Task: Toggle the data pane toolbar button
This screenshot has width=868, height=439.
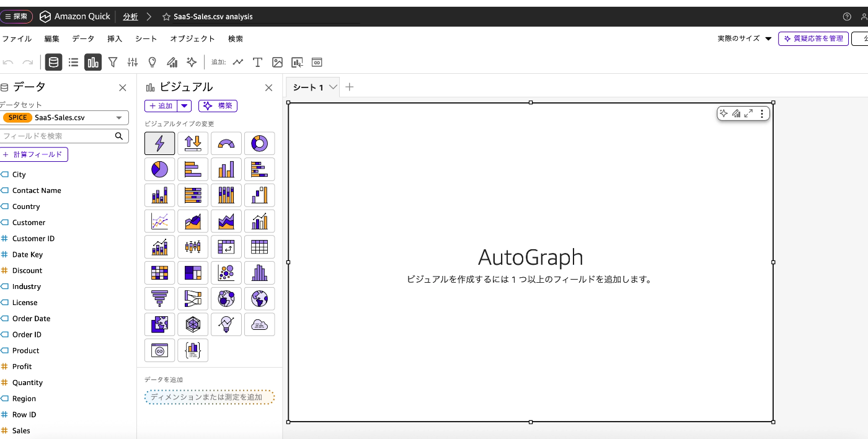Action: [x=54, y=62]
